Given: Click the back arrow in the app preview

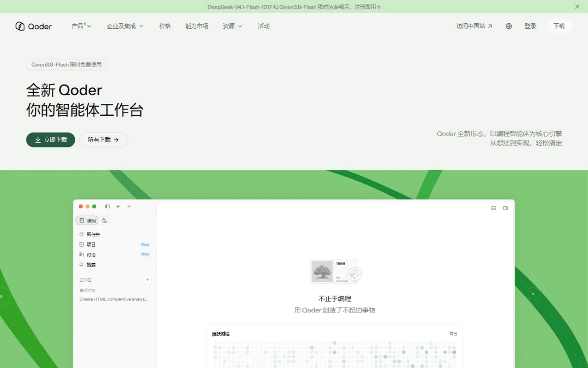Looking at the screenshot, I should pos(118,206).
